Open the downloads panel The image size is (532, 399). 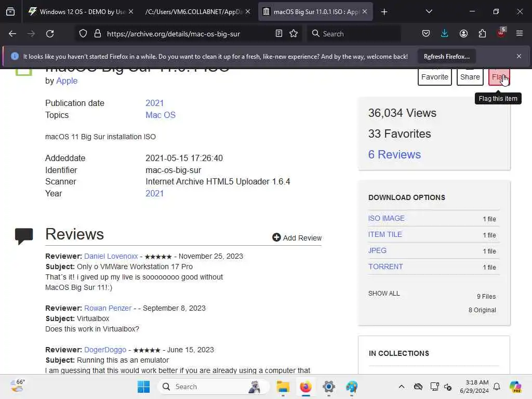(445, 34)
